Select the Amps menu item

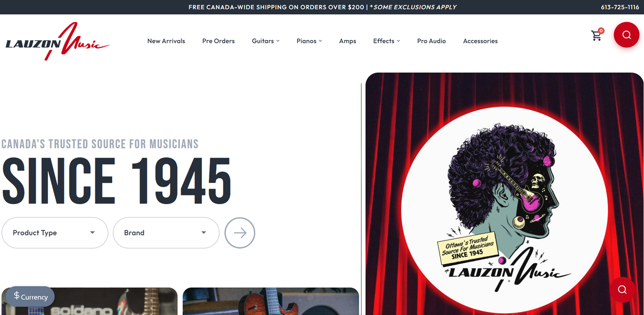point(347,41)
